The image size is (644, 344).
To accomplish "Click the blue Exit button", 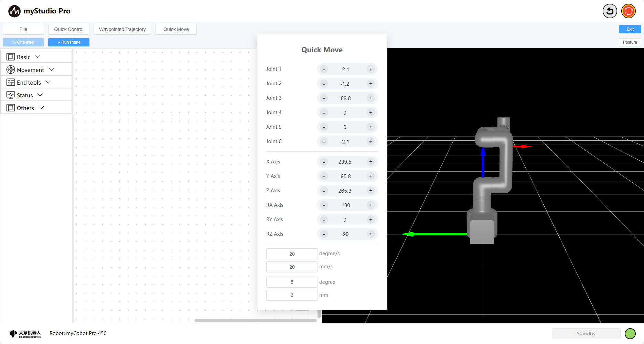I will click(630, 29).
